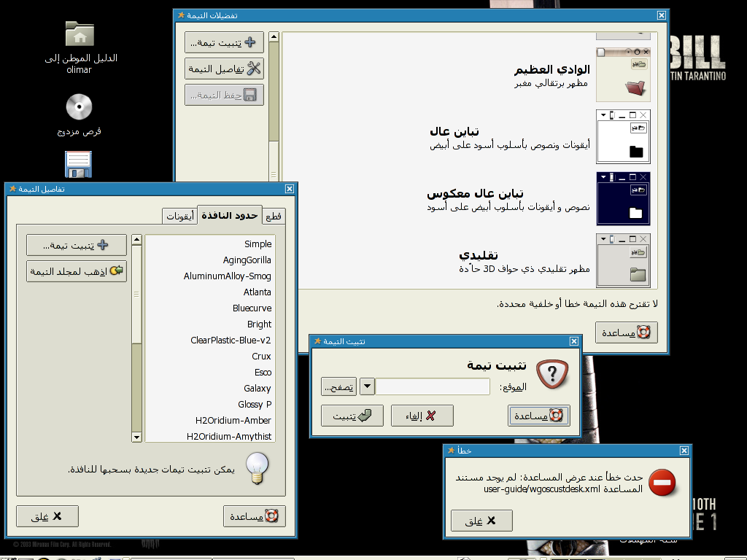This screenshot has width=747, height=560.
Task: Click the Go to theme folder button
Action: point(77,271)
